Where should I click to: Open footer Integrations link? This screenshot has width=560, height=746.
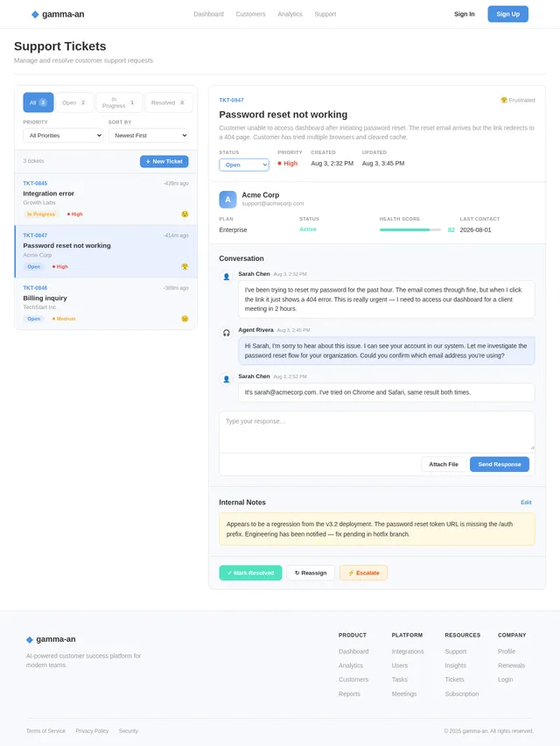(x=408, y=651)
